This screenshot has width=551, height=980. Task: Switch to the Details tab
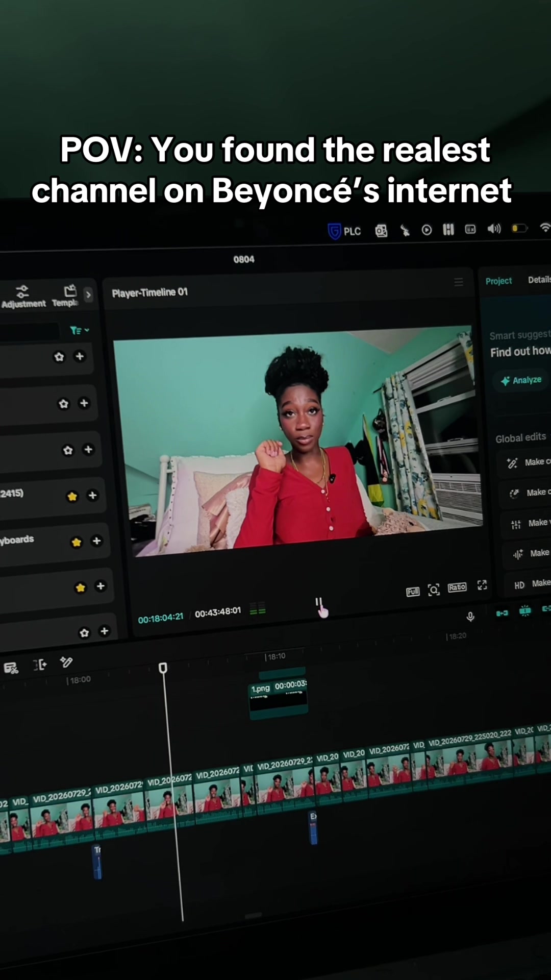coord(539,280)
